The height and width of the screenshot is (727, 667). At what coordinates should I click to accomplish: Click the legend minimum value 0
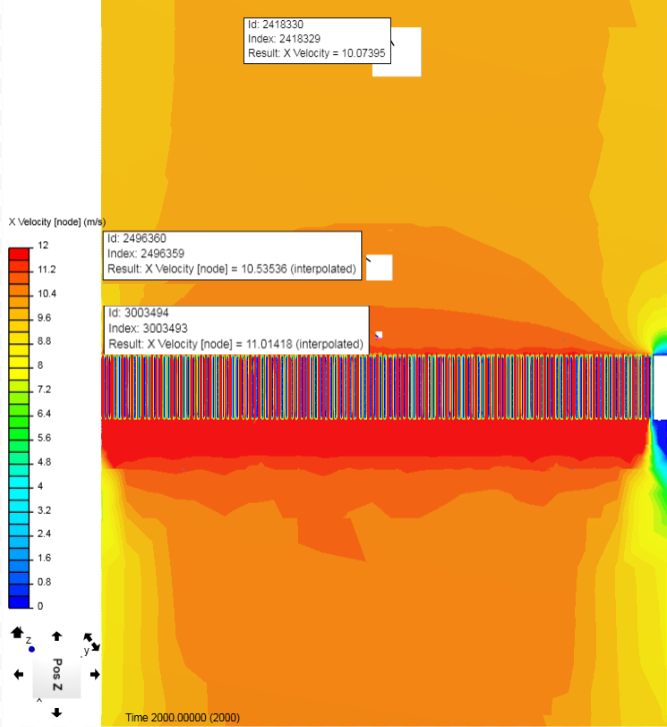pos(40,606)
